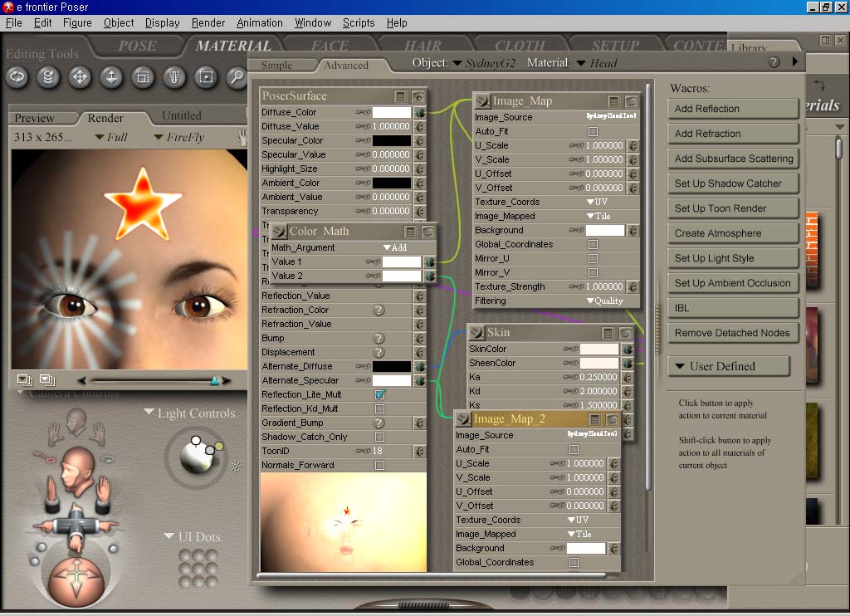Open Image_Mapped Tile dropdown in Image_Map
This screenshot has height=616, width=850.
[x=598, y=216]
